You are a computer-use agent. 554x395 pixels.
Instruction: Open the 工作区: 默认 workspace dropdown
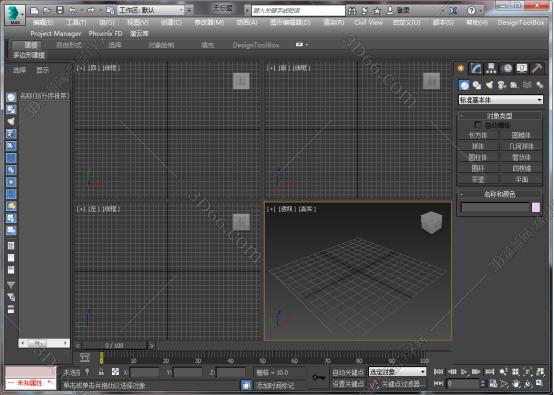151,10
